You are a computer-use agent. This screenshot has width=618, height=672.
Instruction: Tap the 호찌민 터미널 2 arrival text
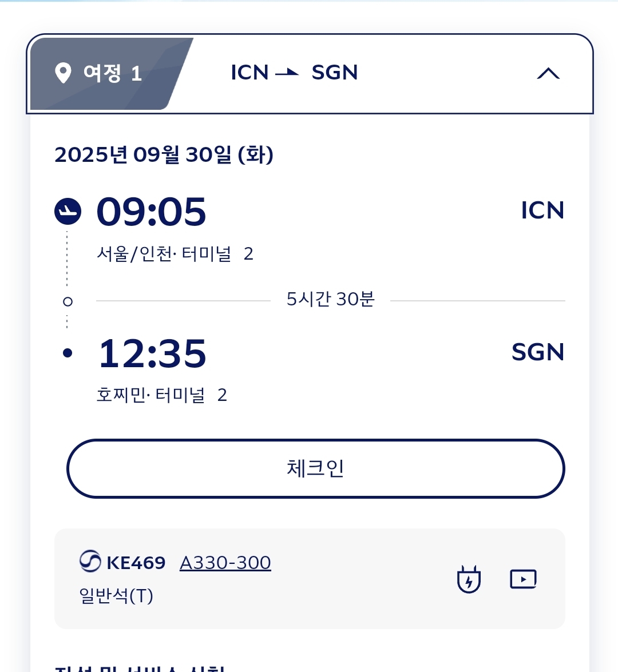pos(162,395)
